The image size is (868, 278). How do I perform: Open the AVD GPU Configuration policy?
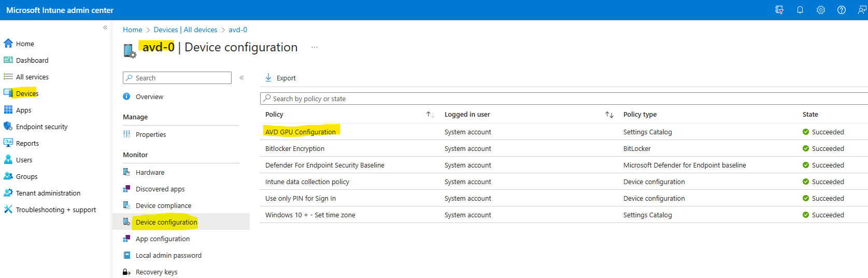[x=301, y=132]
